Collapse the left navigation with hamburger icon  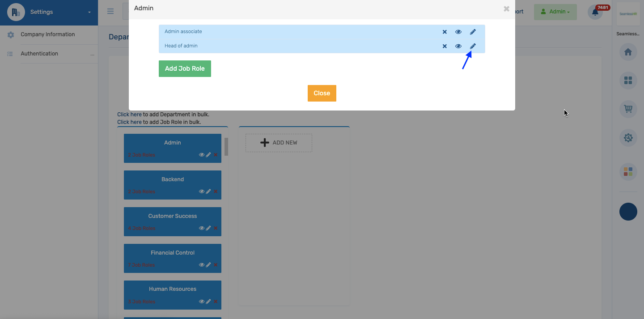click(110, 11)
